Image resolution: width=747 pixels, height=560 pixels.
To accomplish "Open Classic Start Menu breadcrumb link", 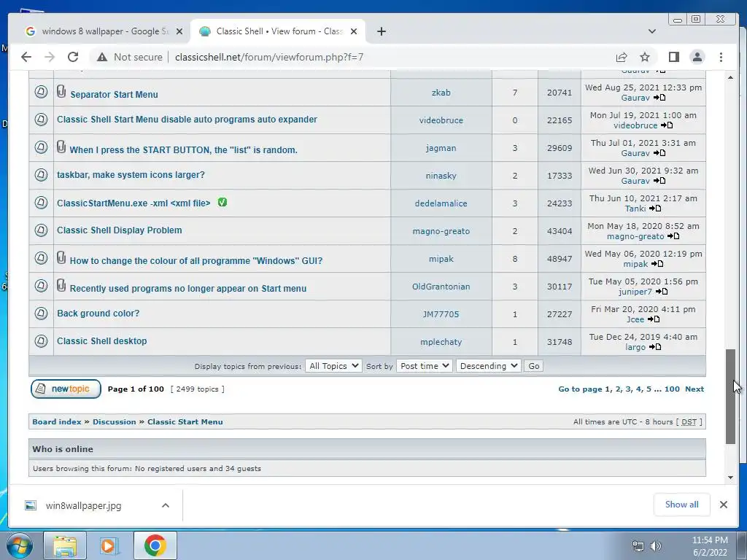I will point(185,422).
